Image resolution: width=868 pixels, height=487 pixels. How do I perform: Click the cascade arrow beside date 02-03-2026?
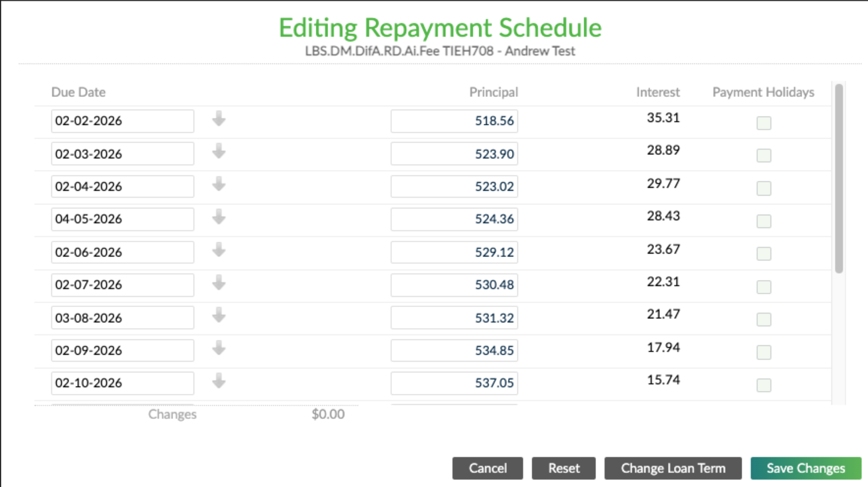[x=218, y=153]
